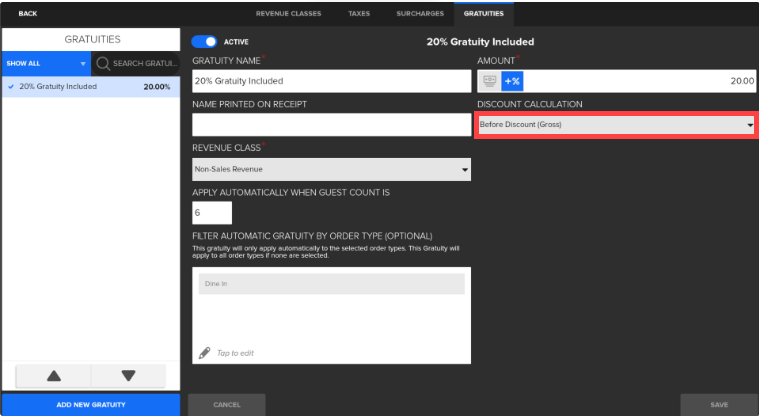This screenshot has height=417, width=759.
Task: Toggle the Active switch off
Action: coord(204,42)
